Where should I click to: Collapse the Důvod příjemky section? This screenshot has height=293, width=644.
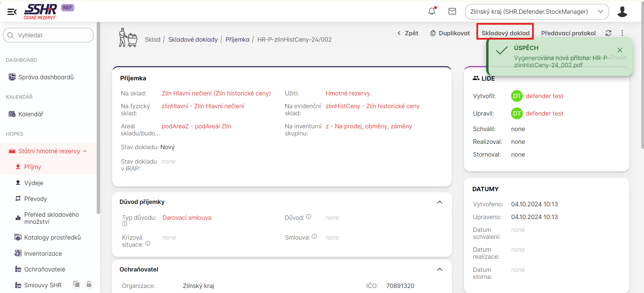[x=440, y=202]
